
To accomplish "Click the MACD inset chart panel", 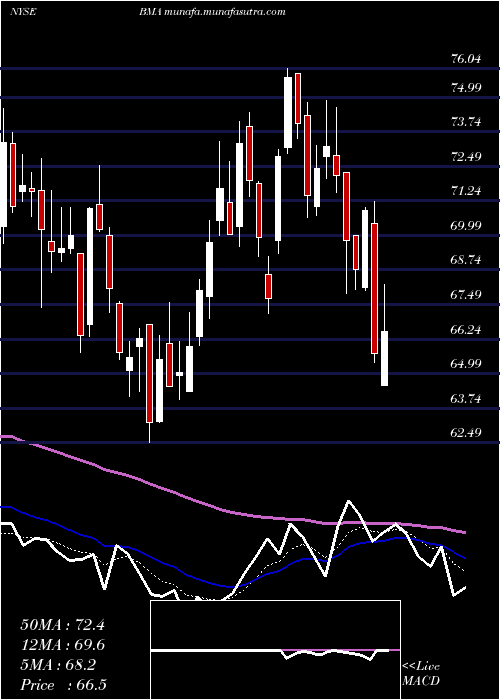I will pyautogui.click(x=275, y=650).
